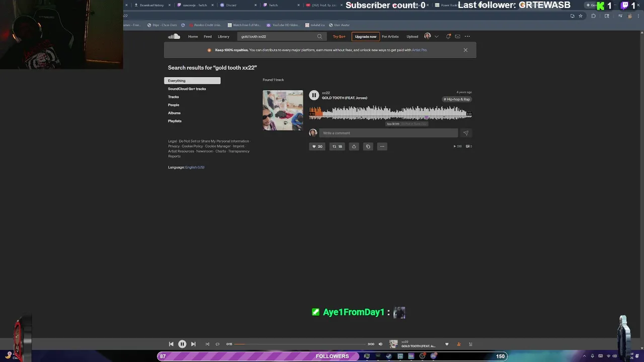This screenshot has height=362, width=644.
Task: Click the Write a comment field
Action: tap(389, 133)
